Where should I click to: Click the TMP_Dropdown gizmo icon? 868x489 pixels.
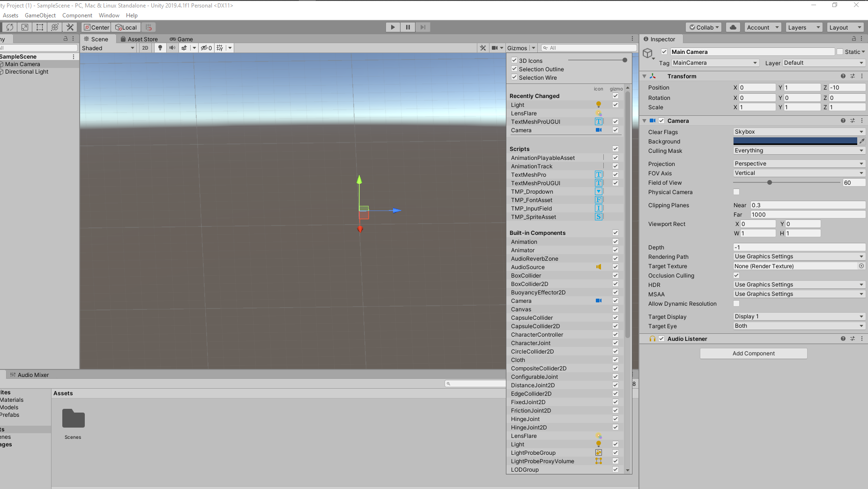tap(599, 191)
